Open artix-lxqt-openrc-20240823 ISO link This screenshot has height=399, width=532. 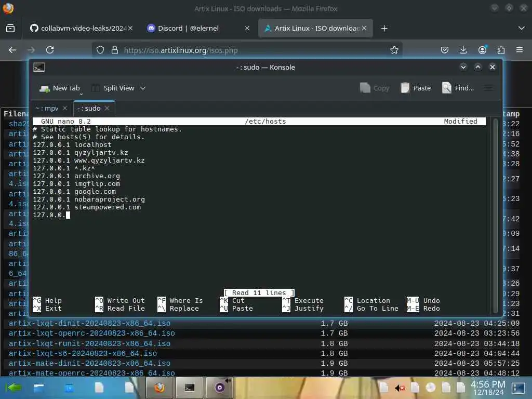pyautogui.click(x=91, y=333)
